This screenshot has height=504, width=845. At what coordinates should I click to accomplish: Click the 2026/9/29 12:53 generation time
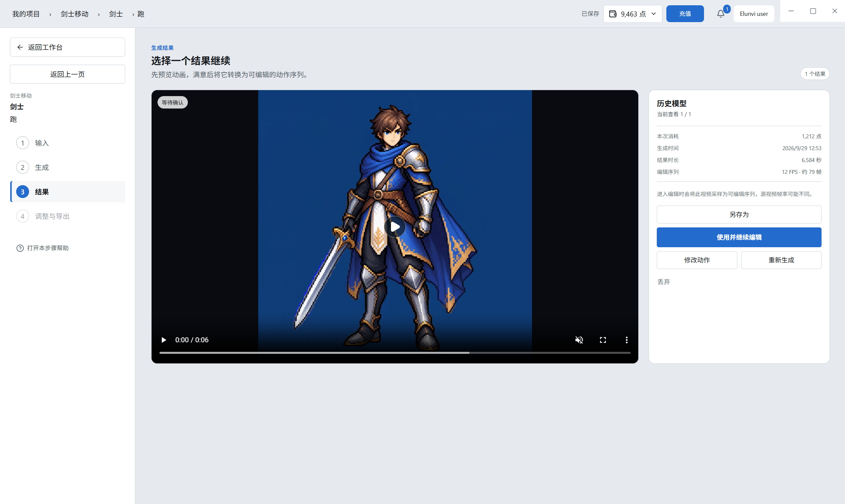[x=801, y=149]
